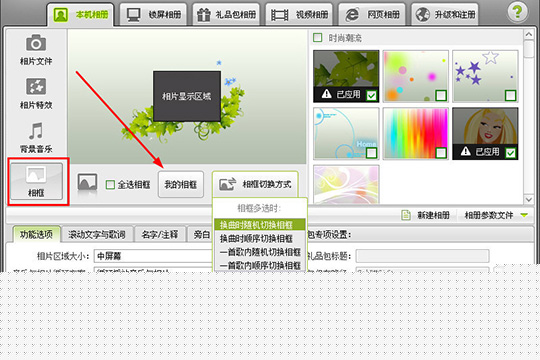Open the 升级和注册 tab
Viewport: 540px width, 360px height.
point(445,15)
